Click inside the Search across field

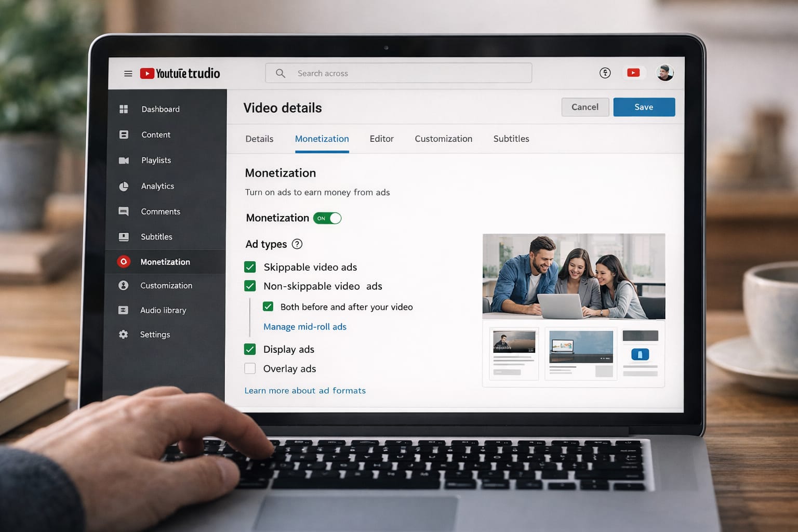tap(398, 73)
